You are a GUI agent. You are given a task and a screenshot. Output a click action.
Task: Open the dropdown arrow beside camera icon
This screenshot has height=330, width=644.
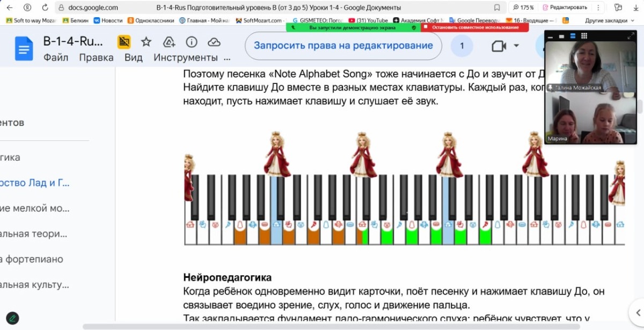point(516,46)
